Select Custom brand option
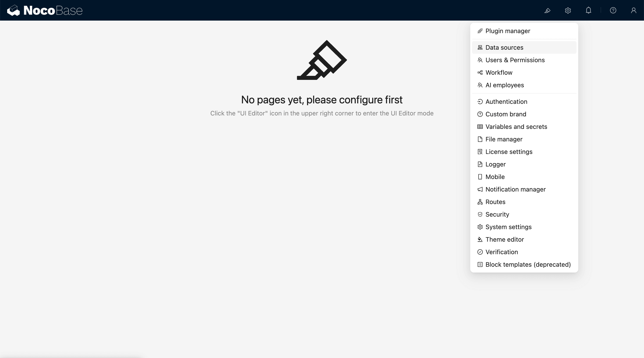 [506, 114]
